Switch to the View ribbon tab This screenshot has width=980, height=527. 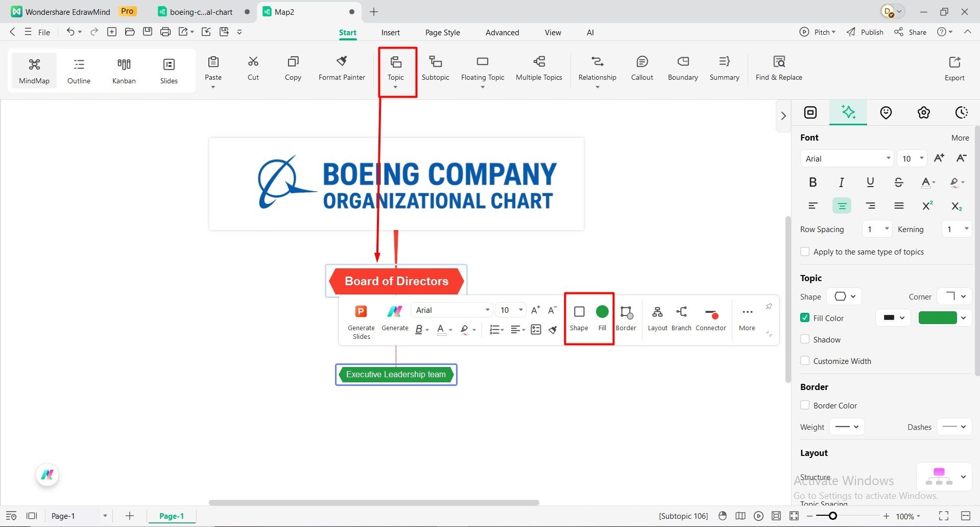coord(553,32)
